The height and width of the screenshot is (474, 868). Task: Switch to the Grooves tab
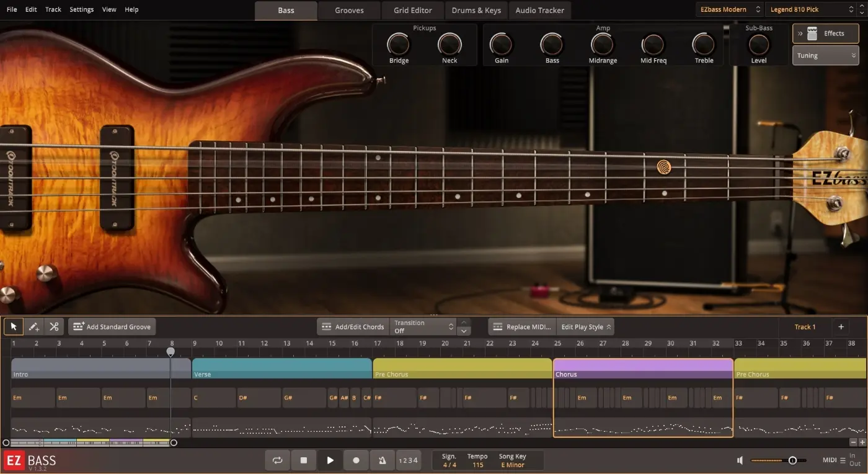(x=349, y=11)
